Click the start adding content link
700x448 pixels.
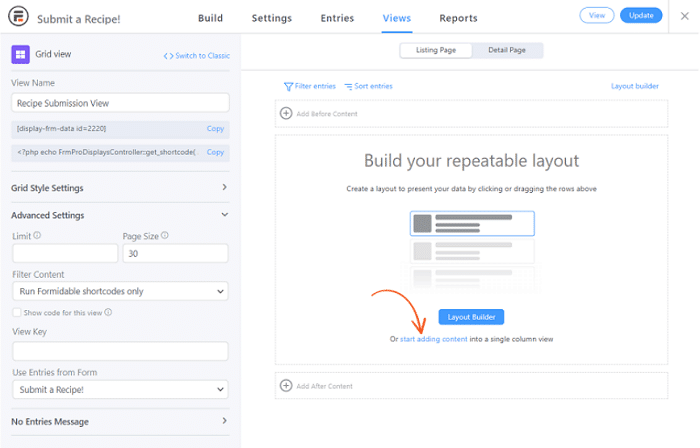[x=433, y=339]
